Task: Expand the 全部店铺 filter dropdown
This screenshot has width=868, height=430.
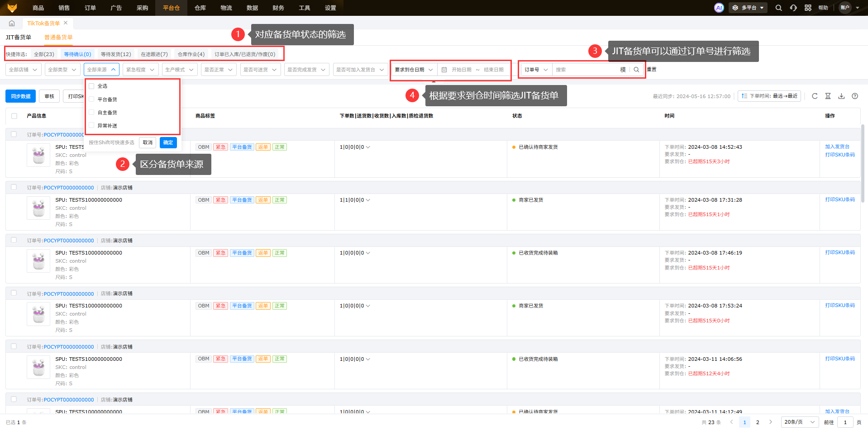Action: click(x=24, y=70)
